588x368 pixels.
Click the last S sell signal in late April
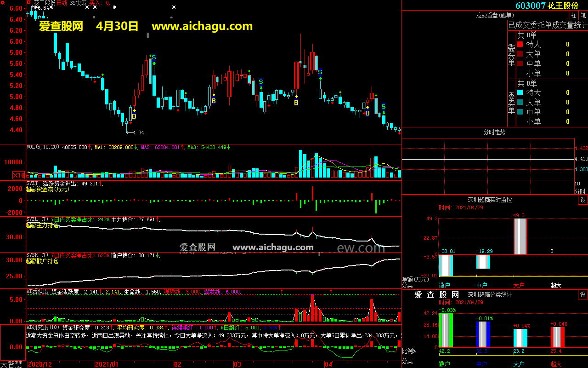pos(384,107)
